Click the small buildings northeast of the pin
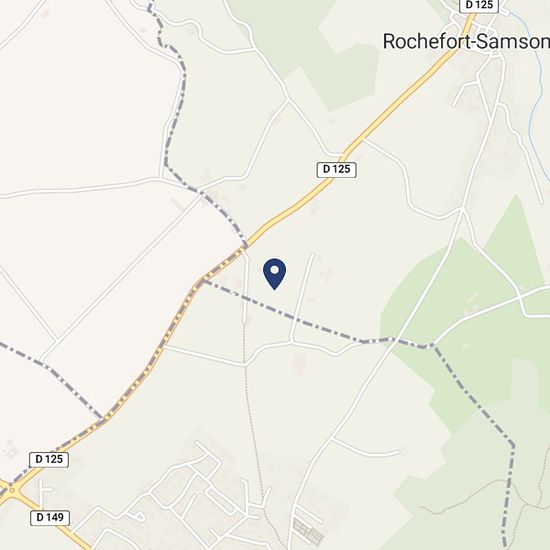Screen dimensions: 550x550 coord(327,274)
